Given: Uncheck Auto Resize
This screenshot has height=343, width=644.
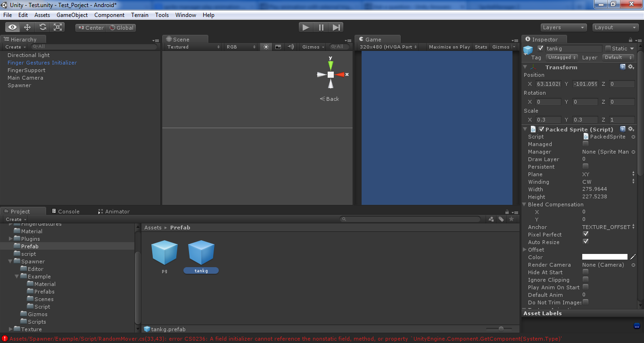Looking at the screenshot, I should click(x=586, y=242).
